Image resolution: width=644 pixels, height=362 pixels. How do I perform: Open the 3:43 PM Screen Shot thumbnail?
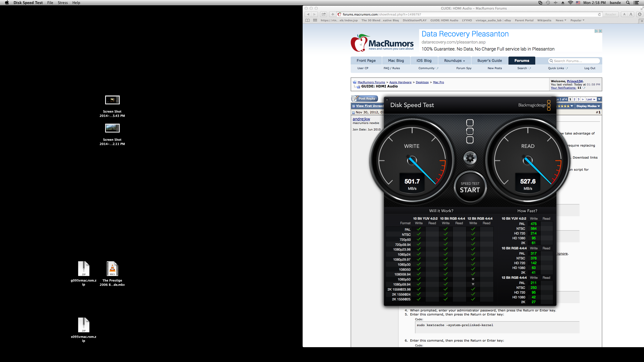(x=112, y=100)
